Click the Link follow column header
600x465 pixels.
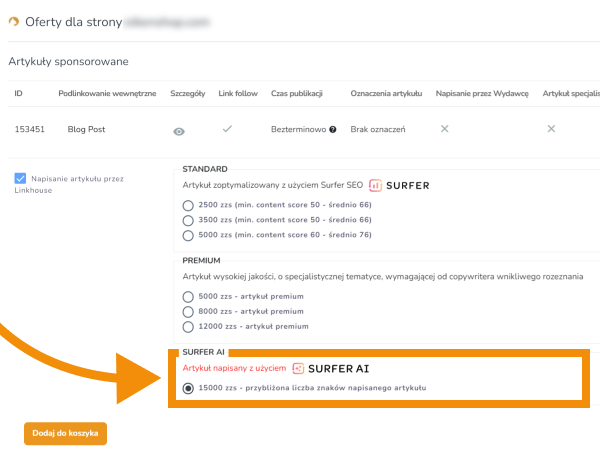(x=238, y=93)
